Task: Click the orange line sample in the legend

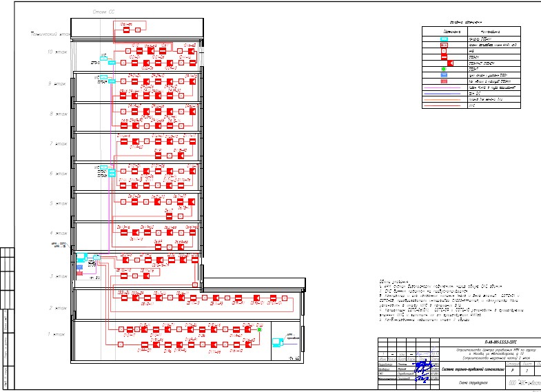Action: [444, 99]
